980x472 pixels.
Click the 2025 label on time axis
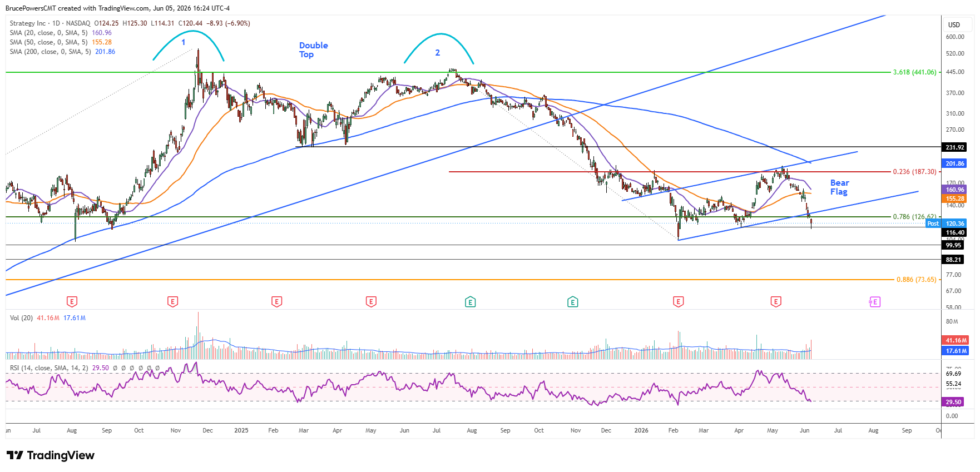pos(241,430)
